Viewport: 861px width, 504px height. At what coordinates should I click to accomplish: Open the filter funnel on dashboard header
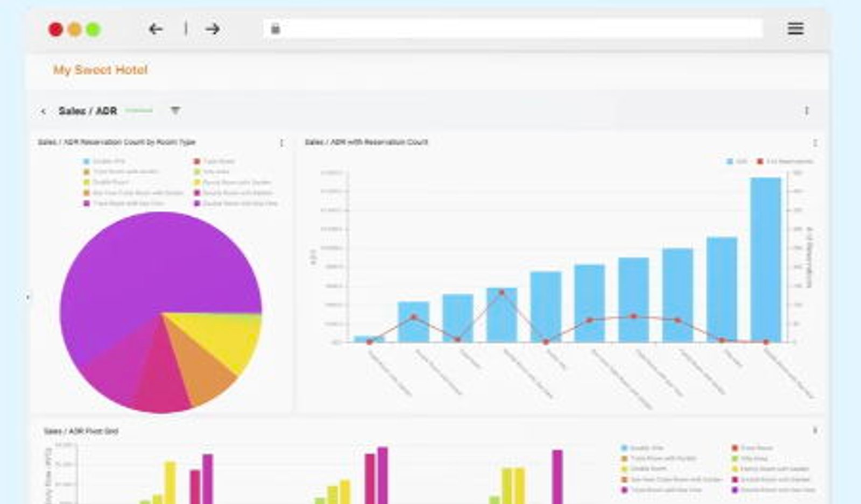pos(175,110)
